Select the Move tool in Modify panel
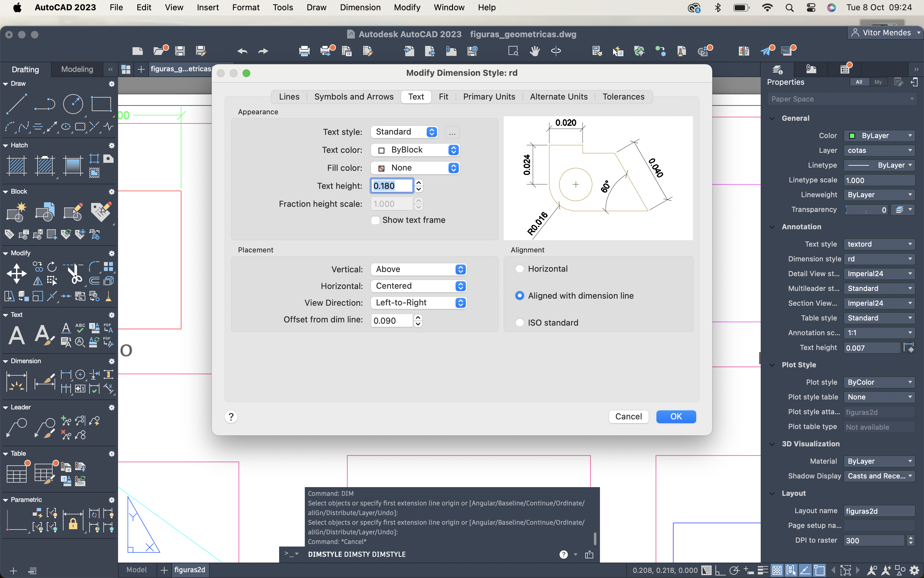Screen dimensions: 924x578 [x=16, y=273]
